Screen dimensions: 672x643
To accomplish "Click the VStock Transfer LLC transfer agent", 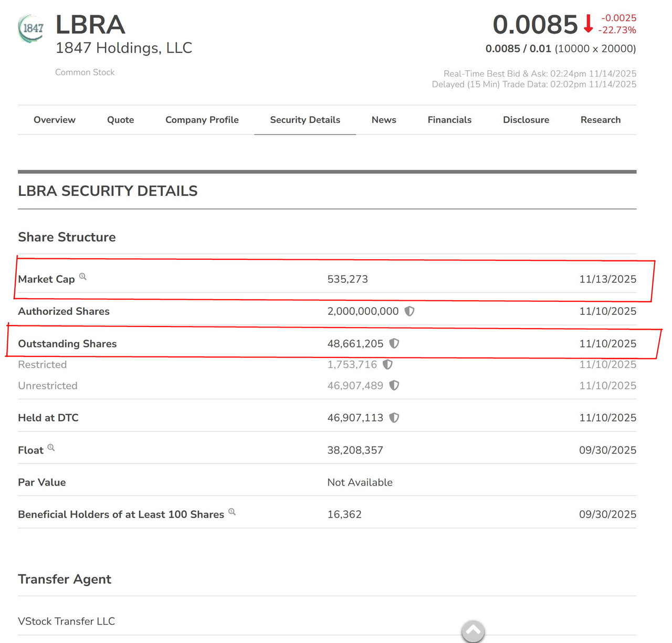I will click(x=66, y=621).
